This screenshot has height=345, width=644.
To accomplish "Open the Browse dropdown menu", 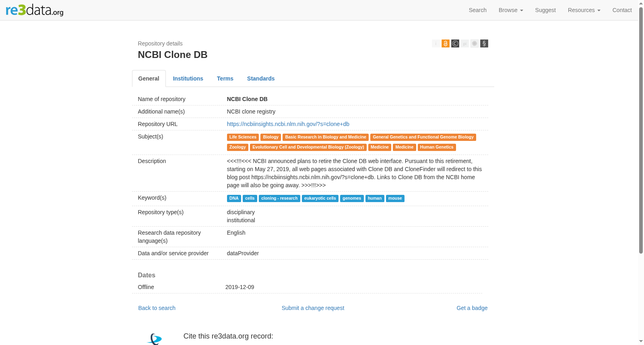I will coord(511,10).
